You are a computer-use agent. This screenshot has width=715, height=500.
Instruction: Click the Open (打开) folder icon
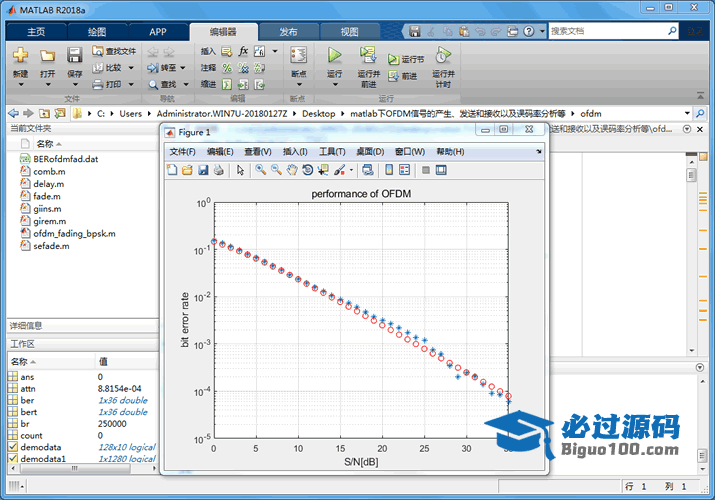(47, 56)
